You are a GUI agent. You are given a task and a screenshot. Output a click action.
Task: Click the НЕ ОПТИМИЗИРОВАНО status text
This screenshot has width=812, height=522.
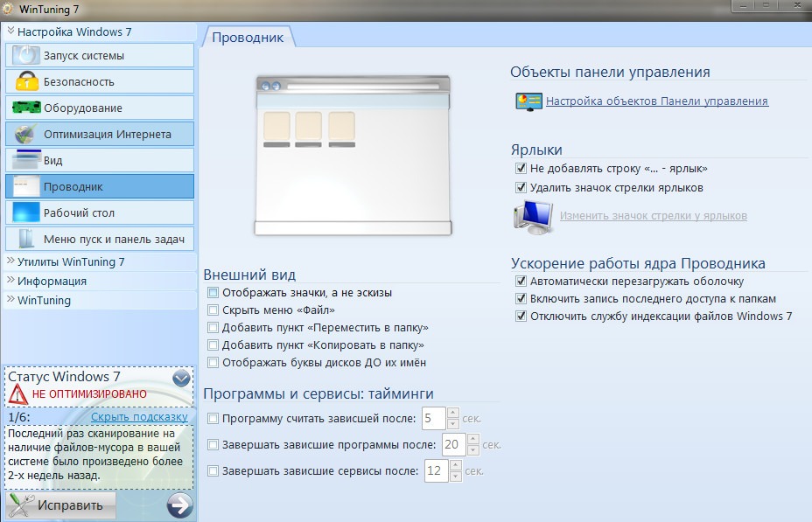89,393
